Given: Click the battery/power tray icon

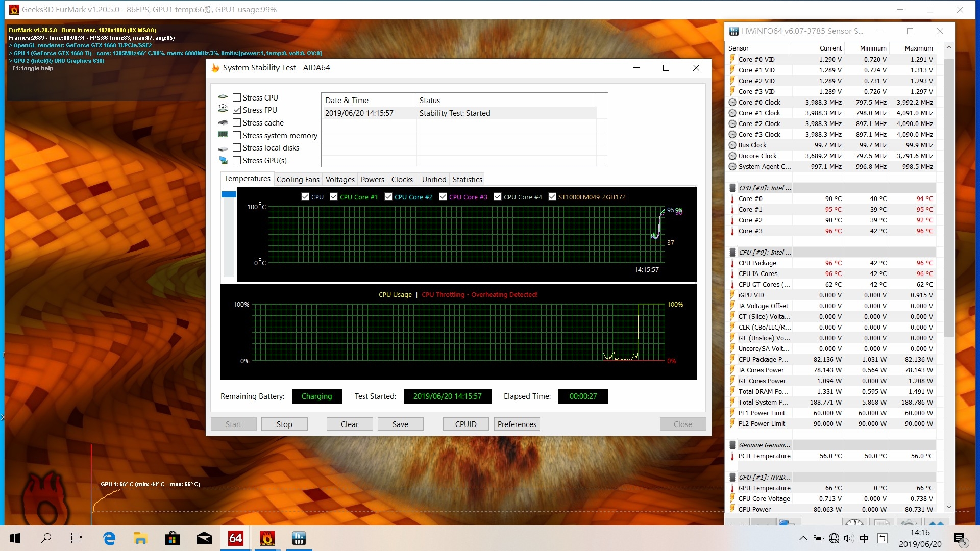Looking at the screenshot, I should click(819, 538).
